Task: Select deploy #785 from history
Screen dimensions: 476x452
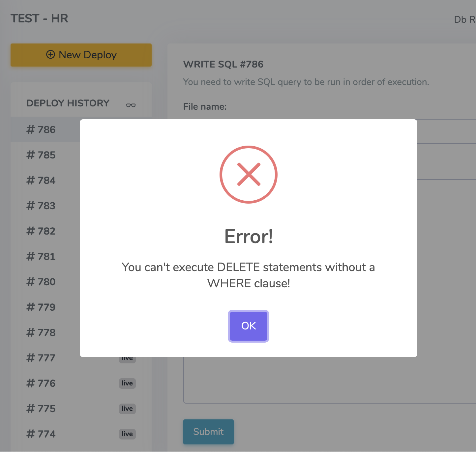Action: 41,155
